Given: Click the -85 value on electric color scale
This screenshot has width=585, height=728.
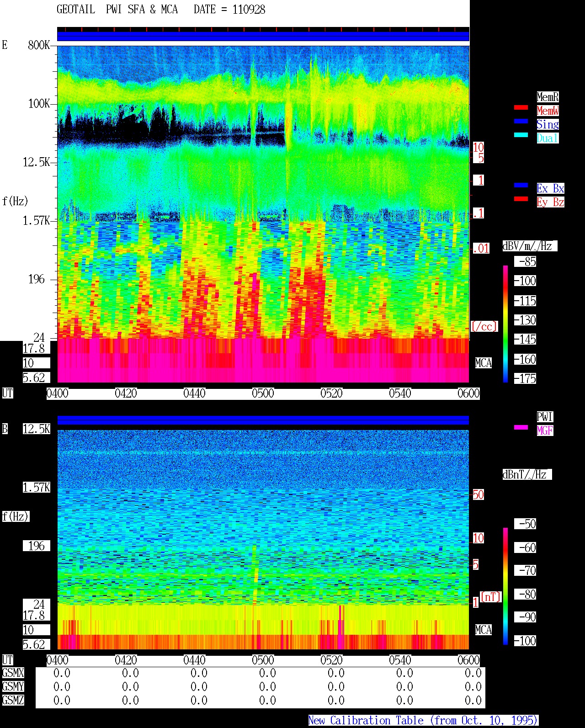Looking at the screenshot, I should 526,261.
